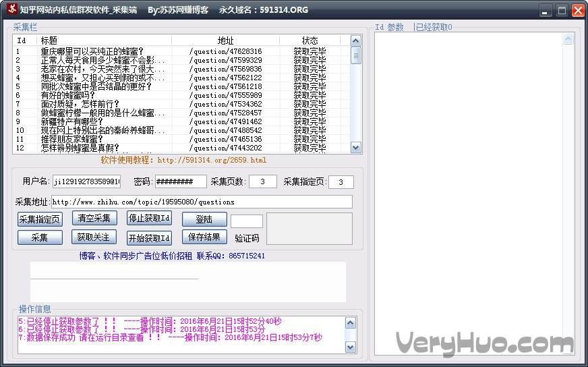The width and height of the screenshot is (588, 367).
Task: Click the captcha image placeholder box
Action: click(x=310, y=229)
